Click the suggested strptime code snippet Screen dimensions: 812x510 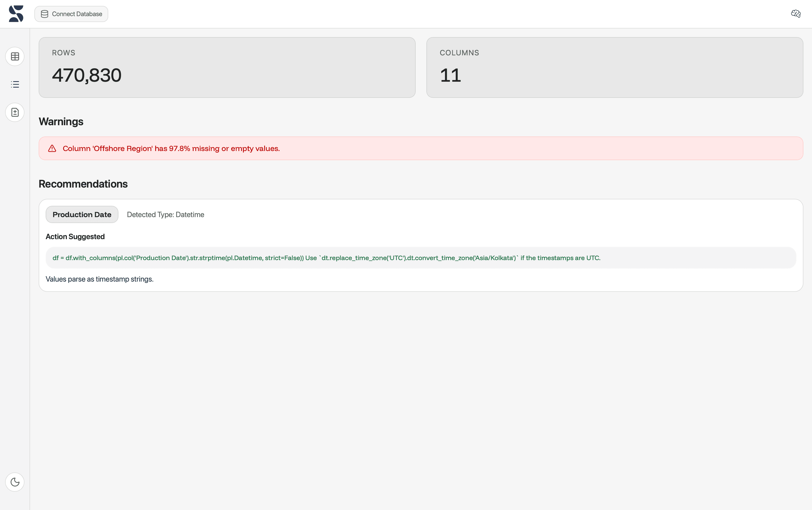click(326, 258)
